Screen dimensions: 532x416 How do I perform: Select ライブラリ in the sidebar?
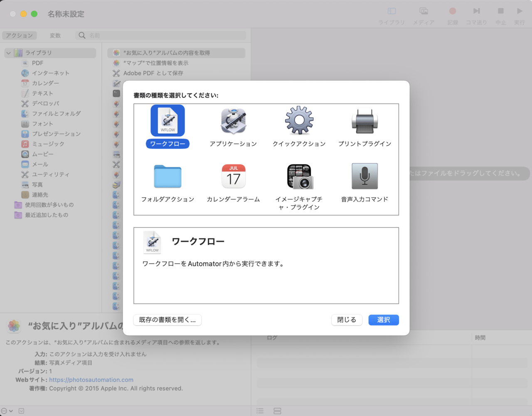[x=50, y=53]
